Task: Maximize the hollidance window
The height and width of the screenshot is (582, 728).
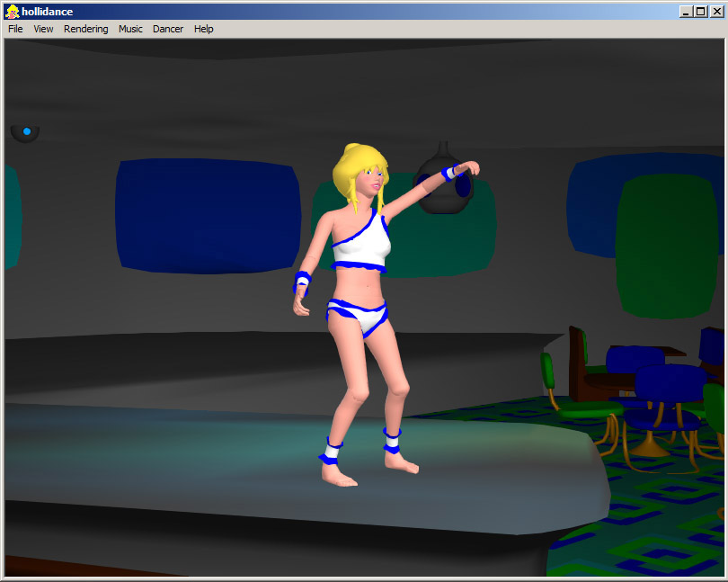Action: [700, 11]
